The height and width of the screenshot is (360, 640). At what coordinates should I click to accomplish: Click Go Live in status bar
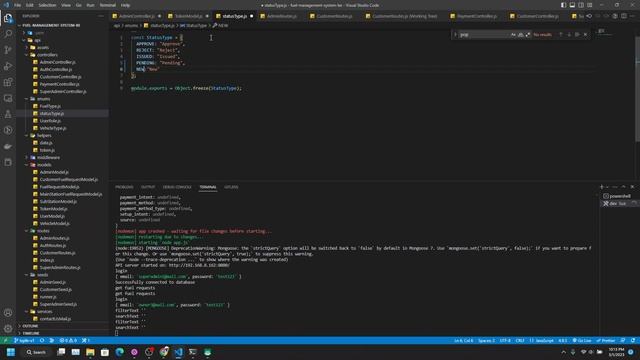(582, 340)
